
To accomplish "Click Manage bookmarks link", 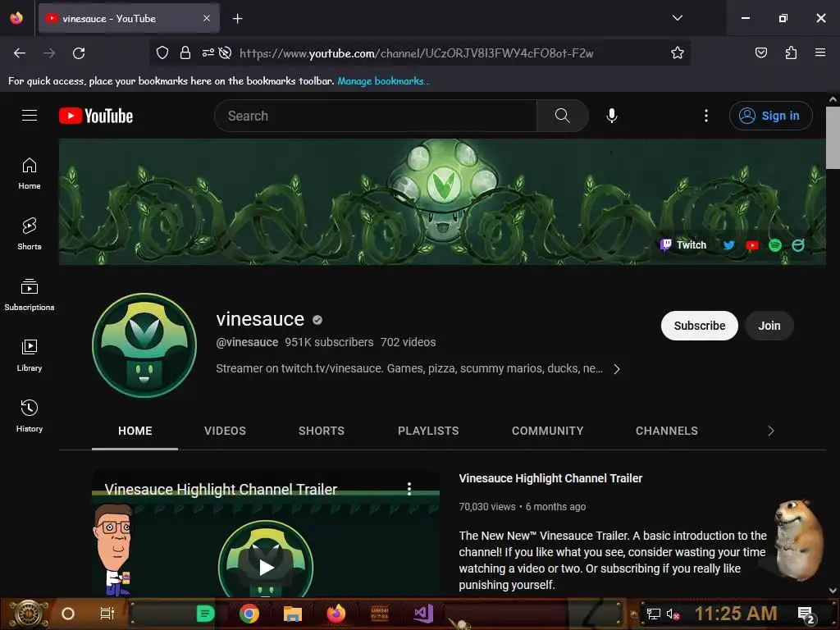I will [384, 81].
